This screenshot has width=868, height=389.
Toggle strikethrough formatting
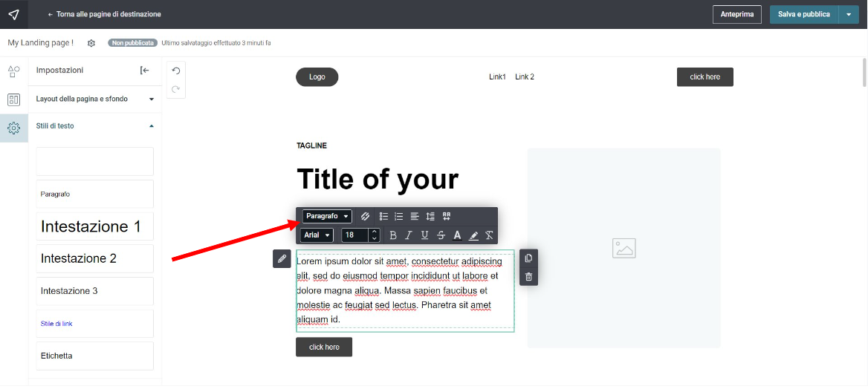(441, 235)
